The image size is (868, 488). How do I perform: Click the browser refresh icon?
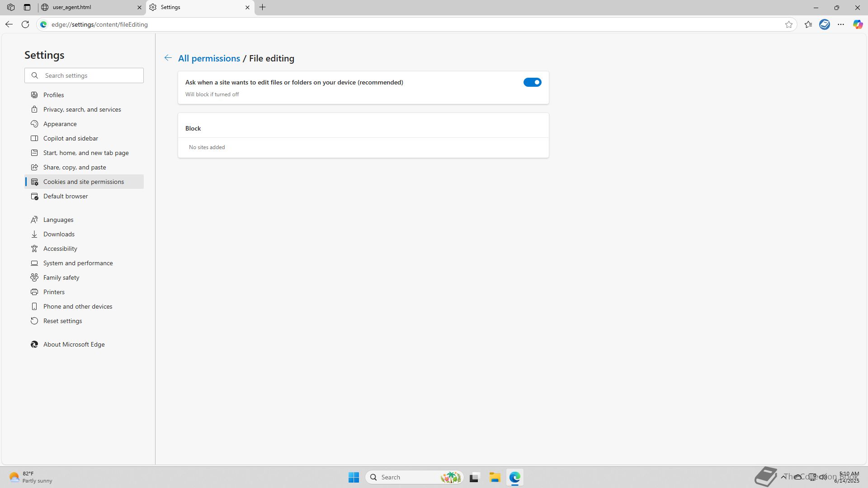(x=25, y=24)
